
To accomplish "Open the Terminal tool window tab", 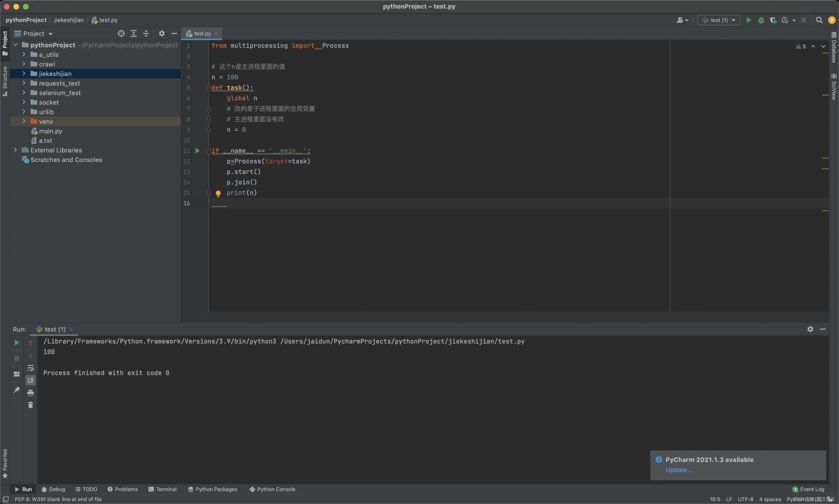I will 162,489.
